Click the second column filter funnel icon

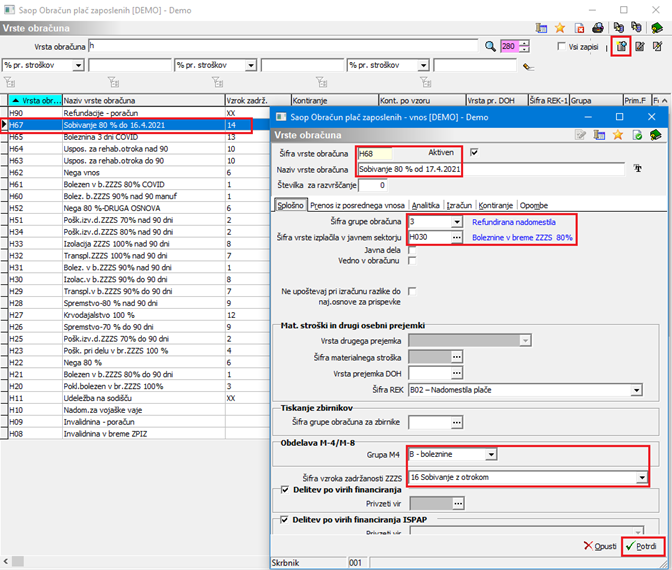(x=113, y=82)
